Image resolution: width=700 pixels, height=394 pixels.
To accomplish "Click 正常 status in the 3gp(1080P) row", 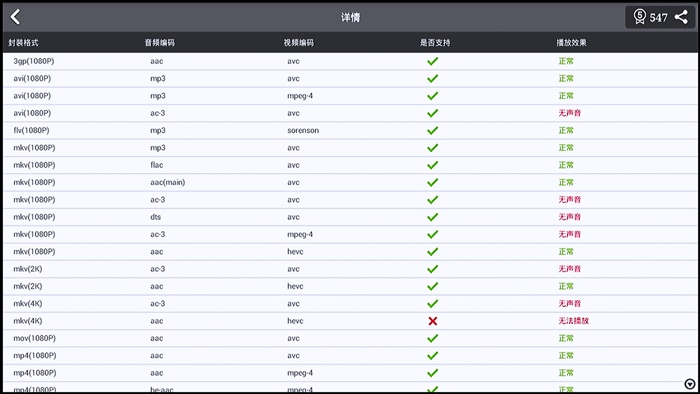I will pyautogui.click(x=566, y=61).
